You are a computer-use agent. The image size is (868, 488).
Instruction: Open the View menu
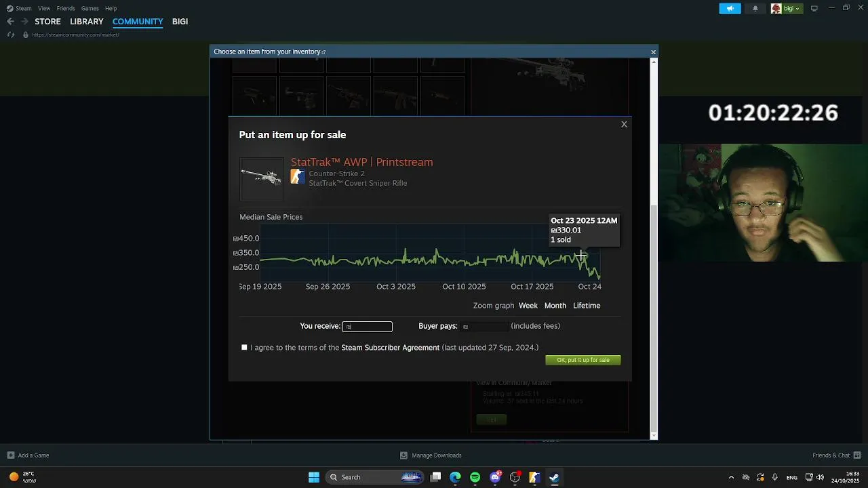coord(44,8)
